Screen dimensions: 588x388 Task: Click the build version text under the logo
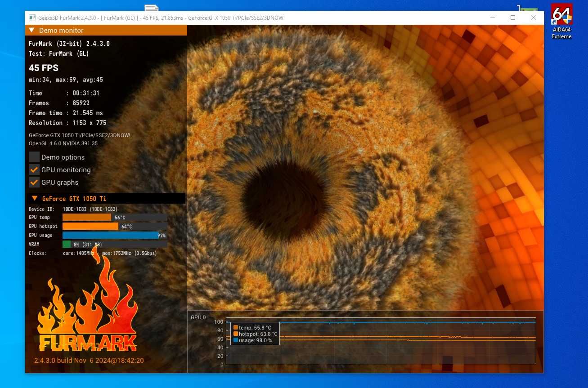89,360
